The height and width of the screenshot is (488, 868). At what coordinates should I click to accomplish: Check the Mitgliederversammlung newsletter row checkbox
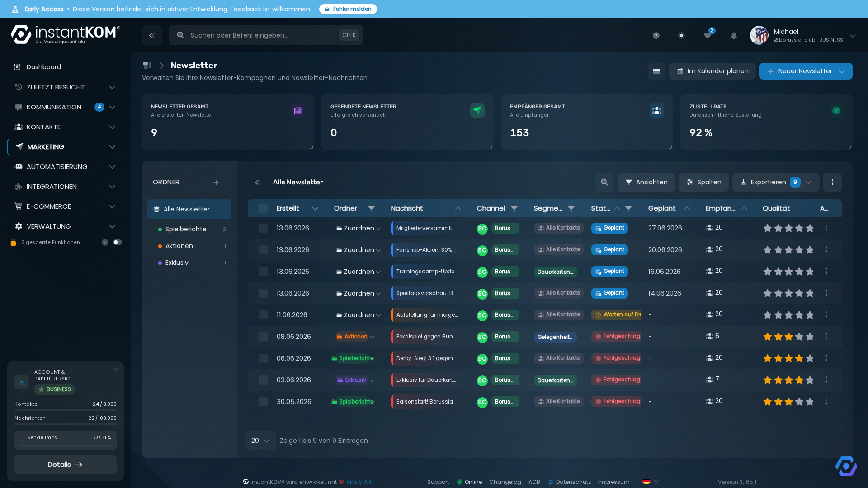[x=263, y=228]
